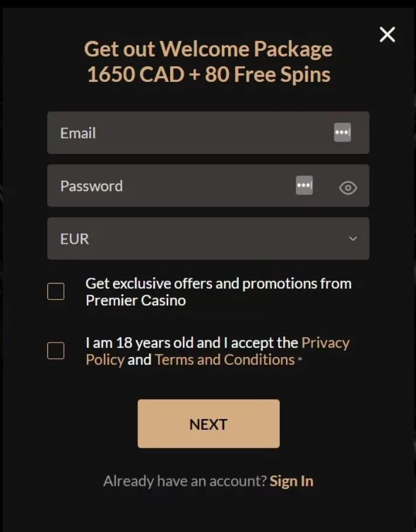This screenshot has height=532, width=416.
Task: Click the password manager icon in Password field
Action: pyautogui.click(x=304, y=185)
